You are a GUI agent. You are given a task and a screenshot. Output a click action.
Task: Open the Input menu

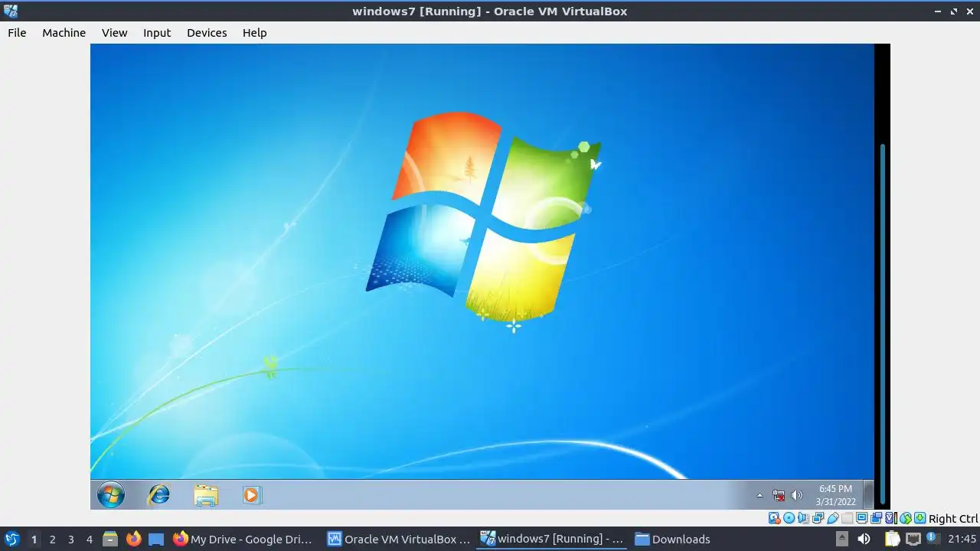click(x=157, y=33)
